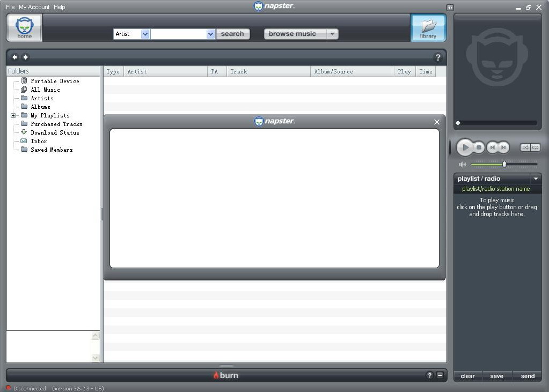The image size is (549, 392).
Task: Click the Stop playback button
Action: (x=479, y=147)
